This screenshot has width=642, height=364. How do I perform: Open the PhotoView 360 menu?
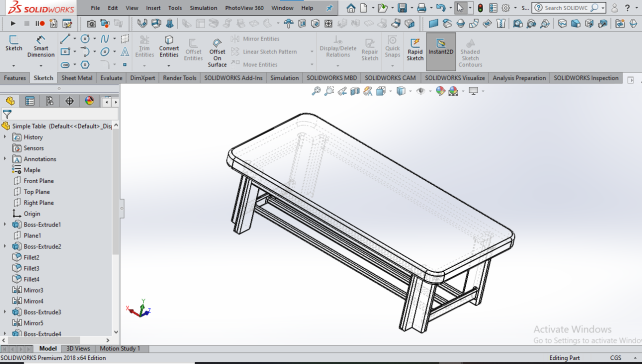(x=244, y=8)
